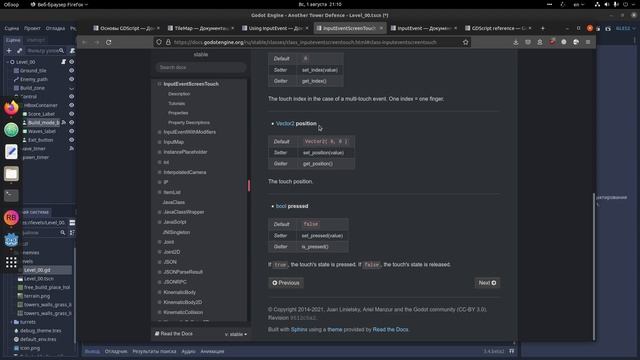Screen dimensions: 640x360
Task: Open the Terminal dock icon
Action: (11, 196)
